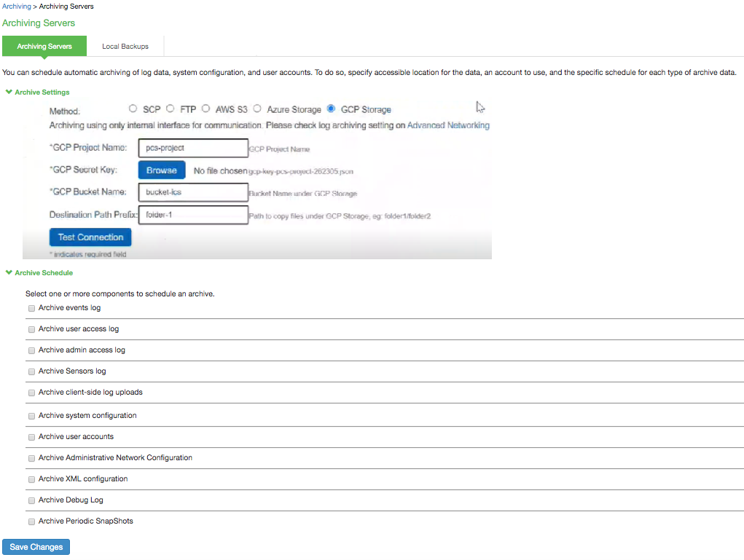Viewport: 744px width, 560px height.
Task: Tick Archive Periodic SnapShots checkbox
Action: (x=32, y=521)
